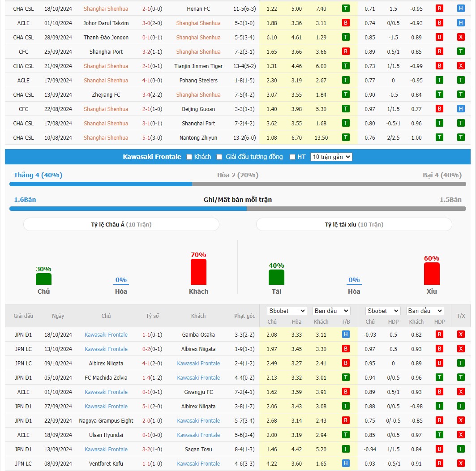Click red B result icon in 13/10/2024 Albirex Niigata row
Image resolution: width=476 pixels, height=471 pixels.
tap(345, 349)
